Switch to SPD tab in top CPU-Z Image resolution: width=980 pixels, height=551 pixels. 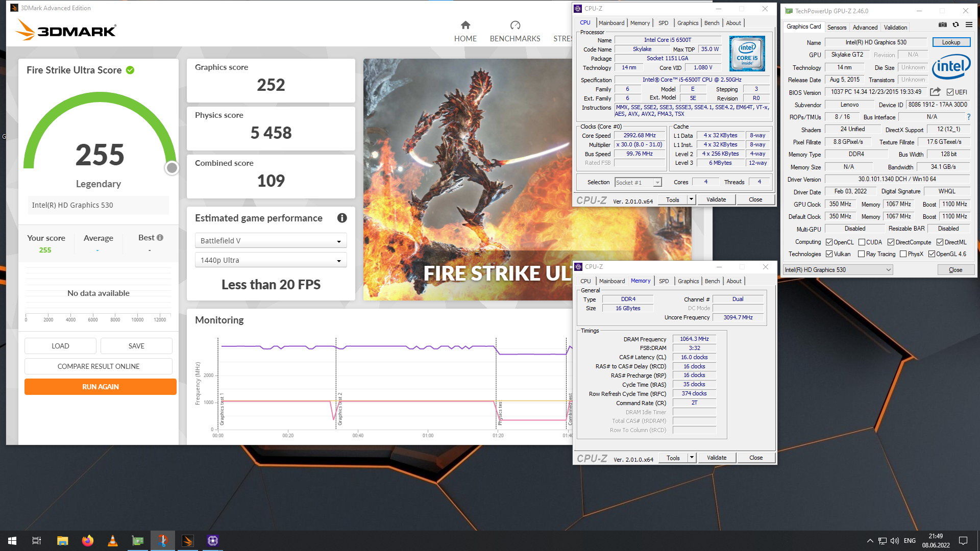(x=663, y=23)
